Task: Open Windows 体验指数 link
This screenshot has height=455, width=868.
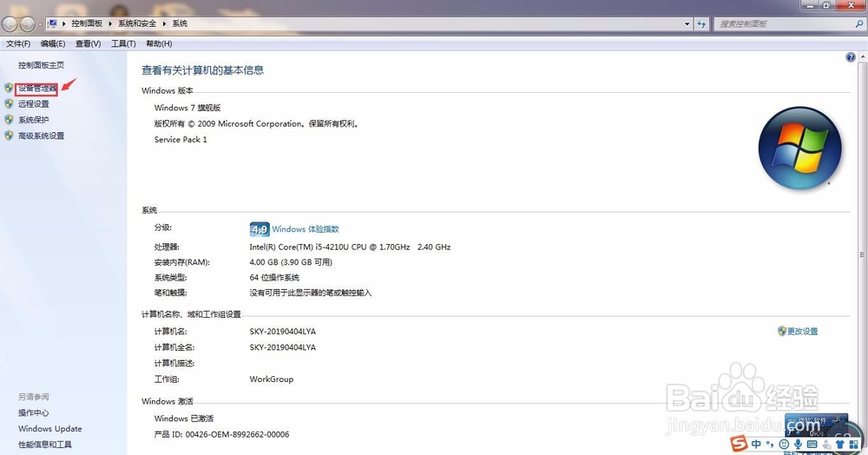Action: point(305,229)
